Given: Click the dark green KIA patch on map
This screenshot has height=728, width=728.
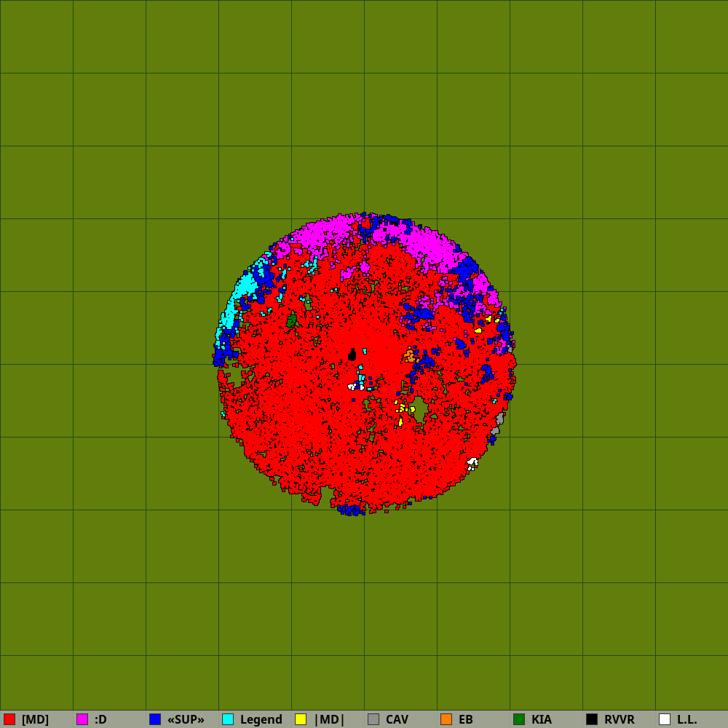Looking at the screenshot, I should coord(292,320).
